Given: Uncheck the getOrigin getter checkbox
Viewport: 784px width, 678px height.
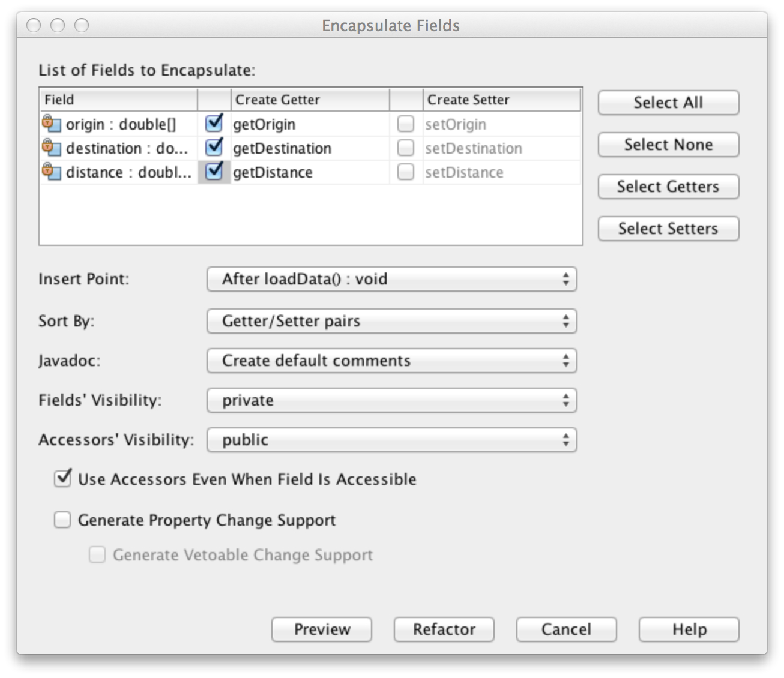Looking at the screenshot, I should click(214, 124).
